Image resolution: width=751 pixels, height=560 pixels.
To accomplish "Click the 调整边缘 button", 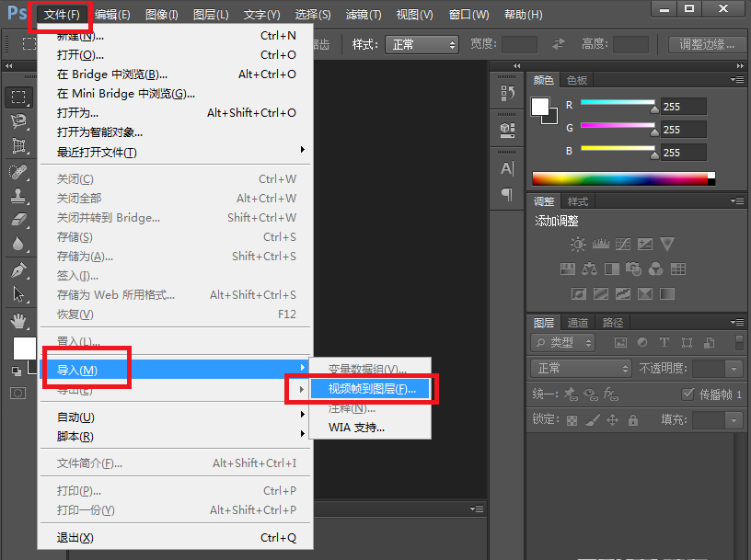I will click(x=707, y=43).
